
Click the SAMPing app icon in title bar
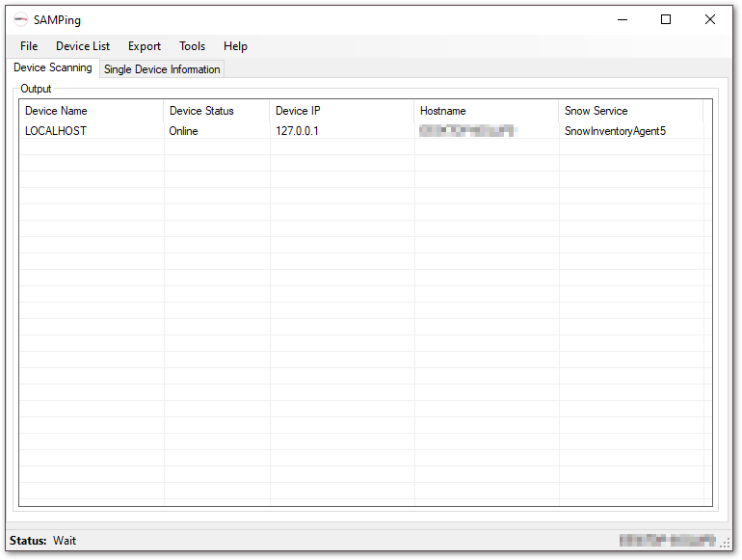pyautogui.click(x=21, y=20)
